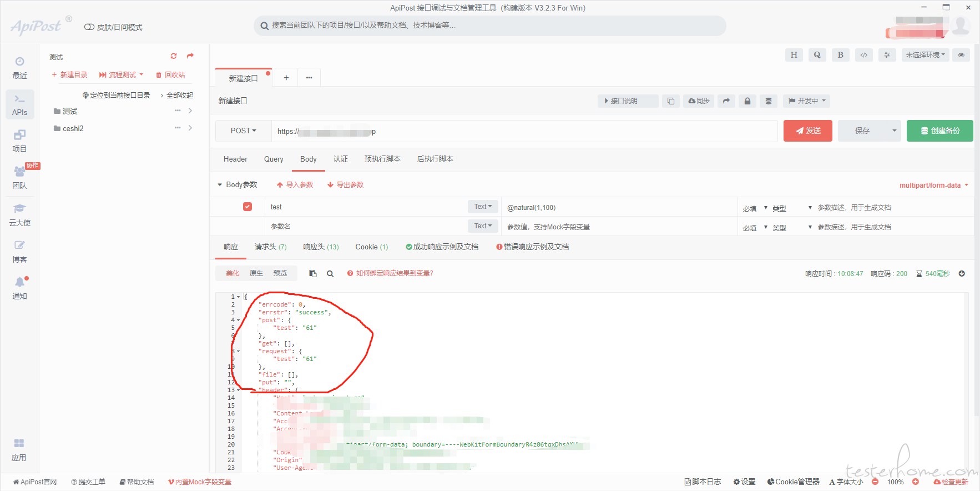This screenshot has height=491, width=980.
Task: Click the refresh icon in project panel
Action: [174, 56]
